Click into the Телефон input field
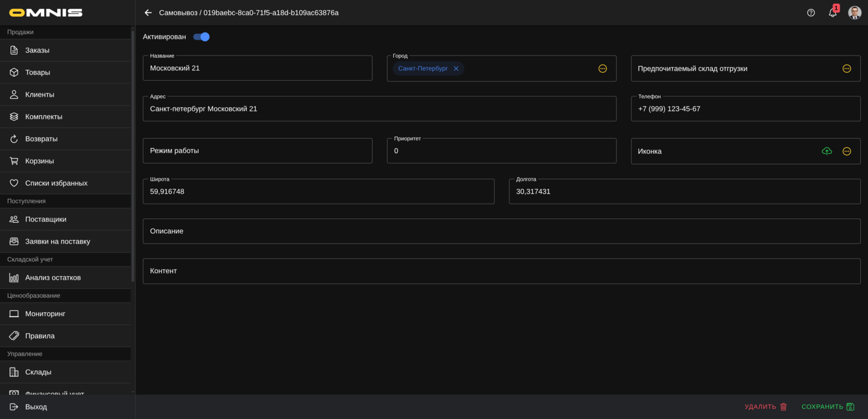This screenshot has height=419, width=868. pyautogui.click(x=745, y=109)
